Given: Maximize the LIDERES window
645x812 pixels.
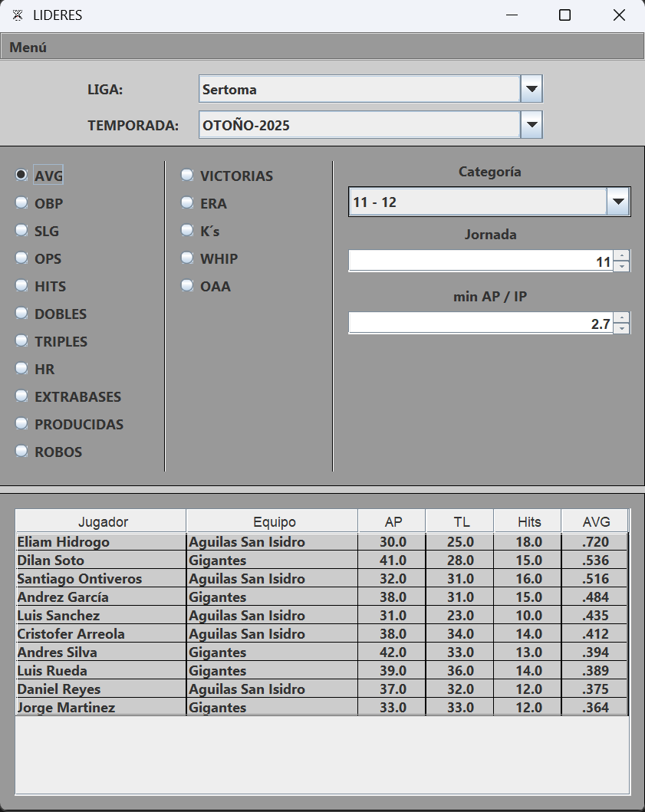Looking at the screenshot, I should 564,15.
